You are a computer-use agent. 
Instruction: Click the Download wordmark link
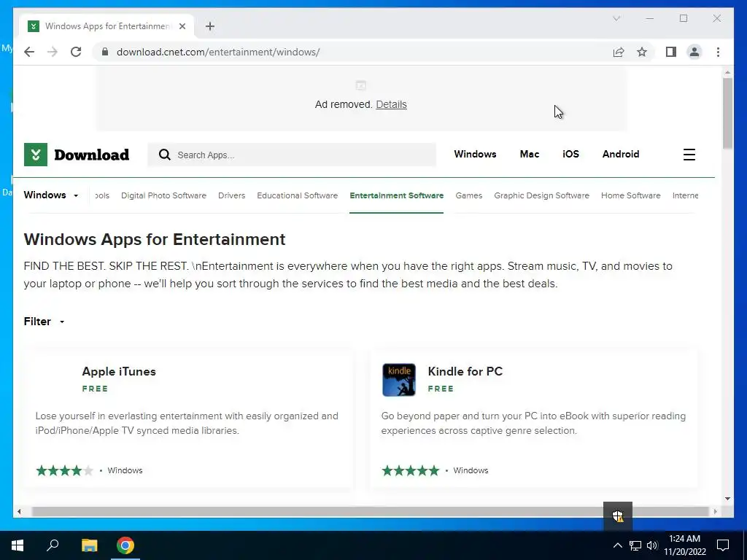tap(91, 155)
